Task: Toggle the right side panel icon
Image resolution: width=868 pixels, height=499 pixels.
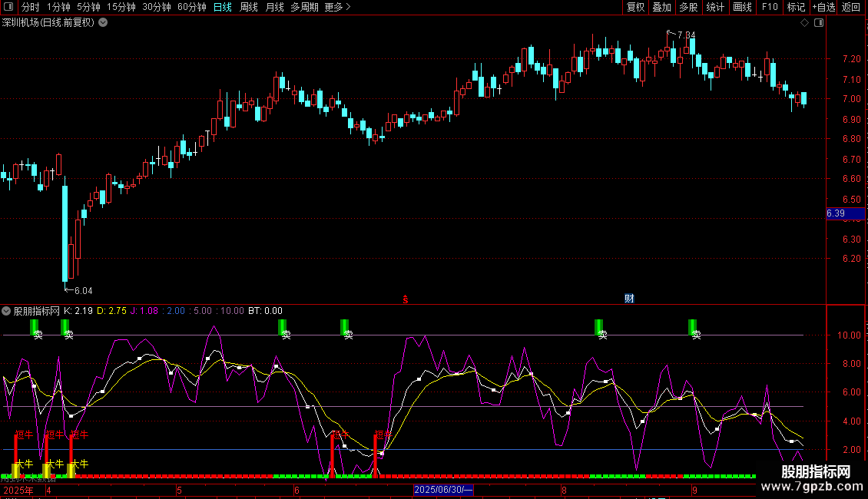Action: (817, 23)
